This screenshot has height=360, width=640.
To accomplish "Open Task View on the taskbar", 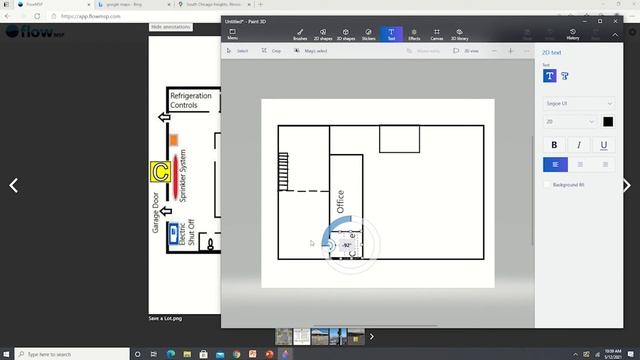I will pyautogui.click(x=153, y=354).
